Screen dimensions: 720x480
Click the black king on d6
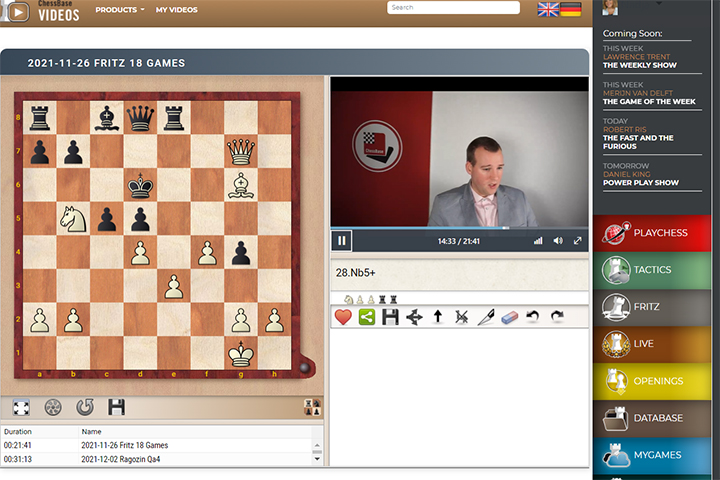tap(141, 185)
